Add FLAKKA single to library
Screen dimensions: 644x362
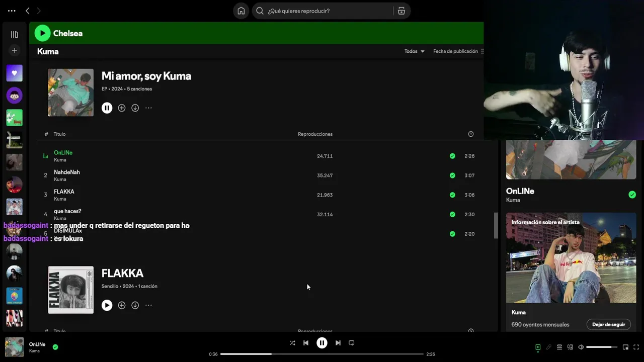point(122,305)
